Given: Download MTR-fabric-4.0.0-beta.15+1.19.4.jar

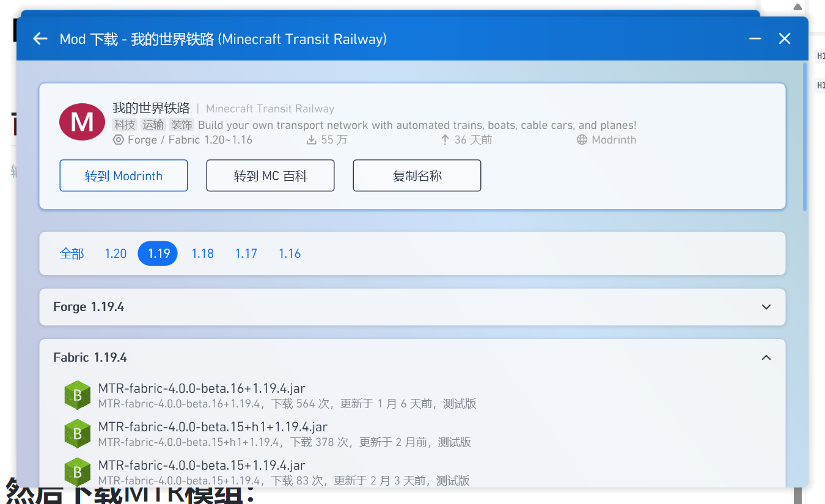Looking at the screenshot, I should (413, 472).
